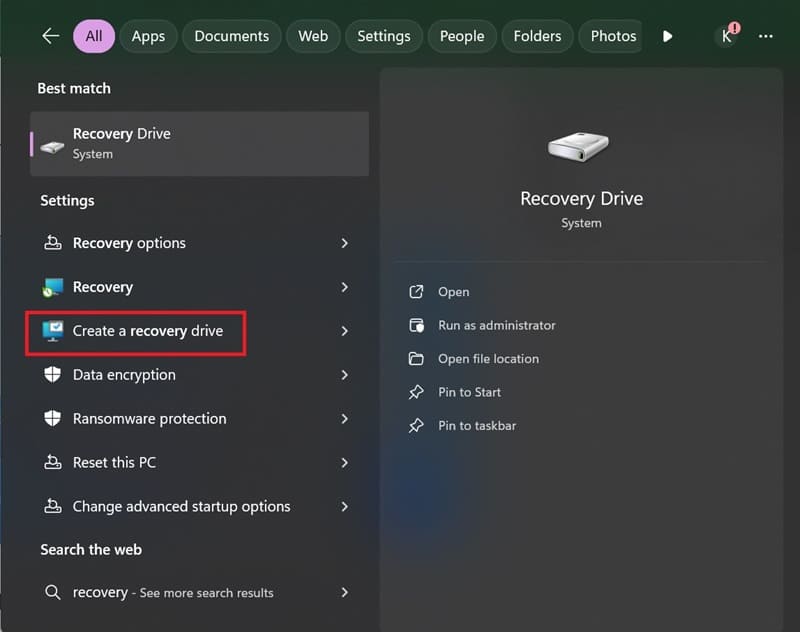800x632 pixels.
Task: Switch to the People filter tab
Action: 462,36
